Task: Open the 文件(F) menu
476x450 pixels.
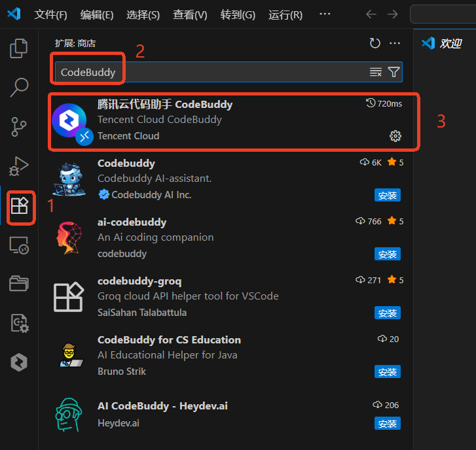Action: pos(50,14)
